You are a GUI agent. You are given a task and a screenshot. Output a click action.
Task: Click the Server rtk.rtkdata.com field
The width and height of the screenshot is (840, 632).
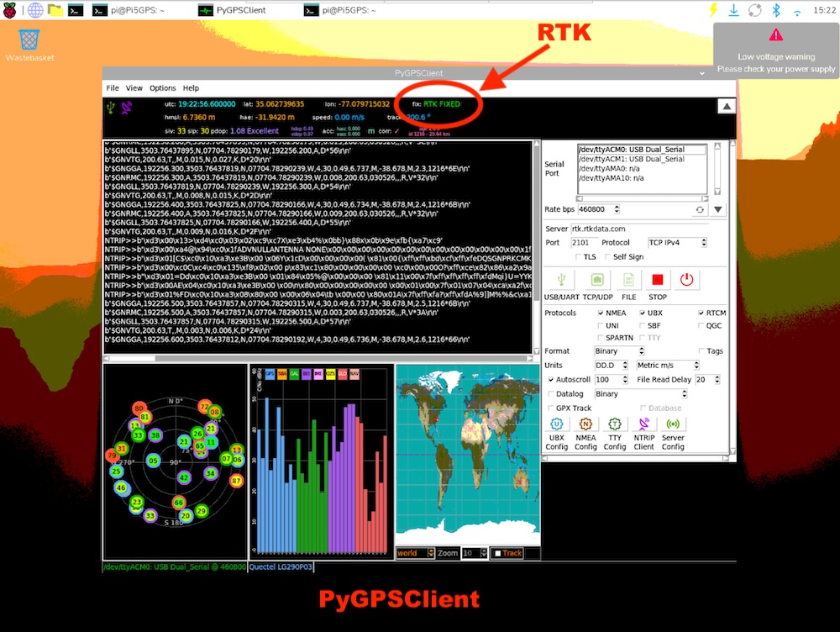pos(639,229)
